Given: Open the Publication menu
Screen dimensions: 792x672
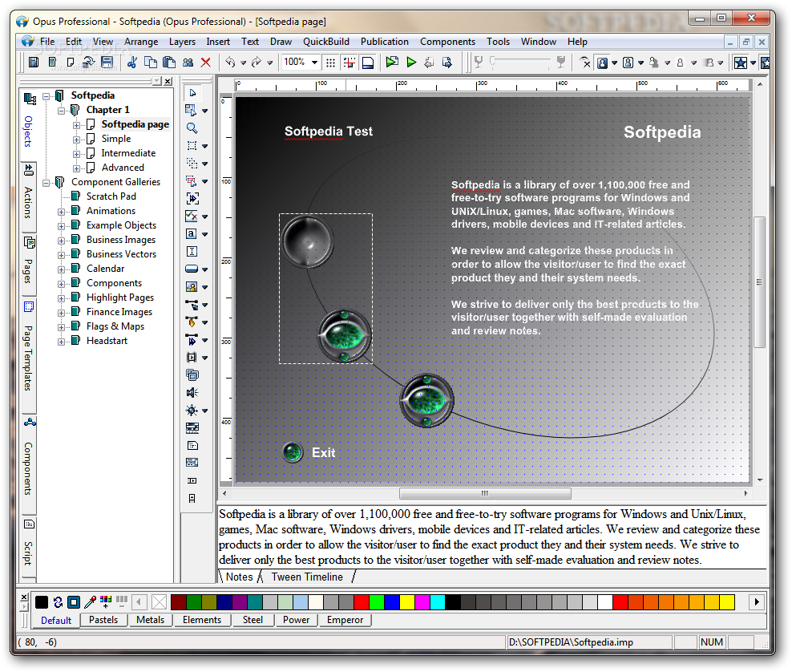Looking at the screenshot, I should (x=385, y=42).
